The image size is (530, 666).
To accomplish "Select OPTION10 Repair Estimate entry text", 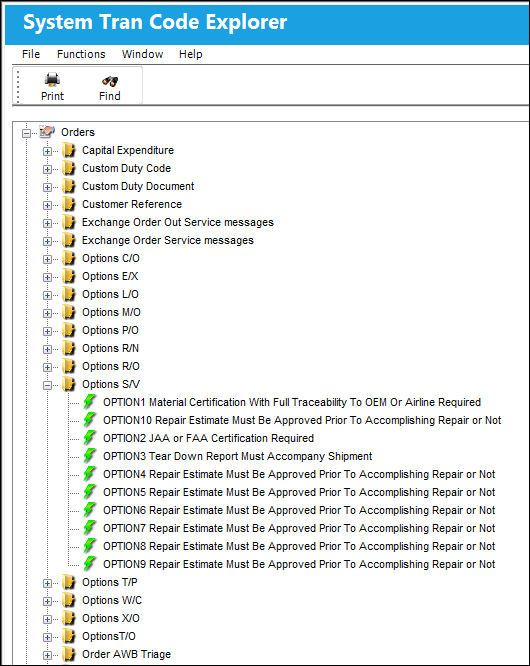I will pyautogui.click(x=302, y=420).
